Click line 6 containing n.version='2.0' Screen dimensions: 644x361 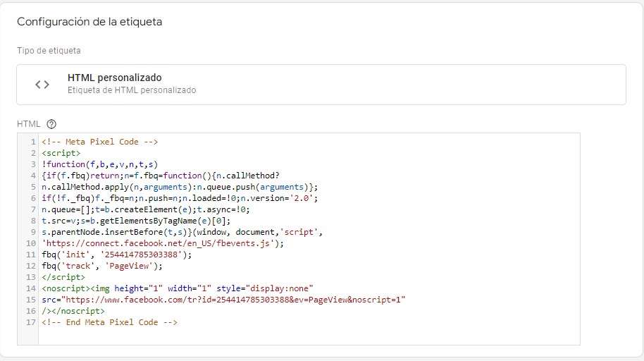coord(180,198)
